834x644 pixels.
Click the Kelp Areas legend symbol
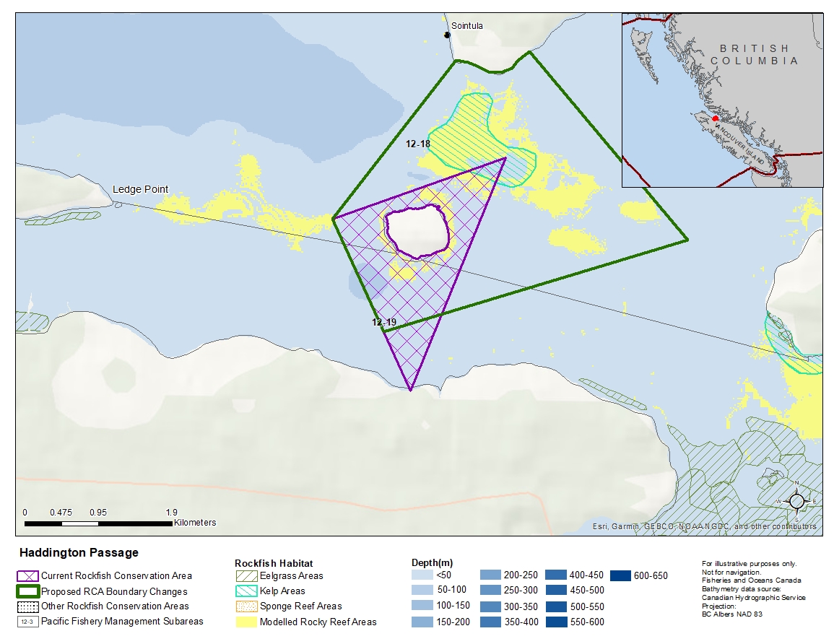(x=246, y=591)
